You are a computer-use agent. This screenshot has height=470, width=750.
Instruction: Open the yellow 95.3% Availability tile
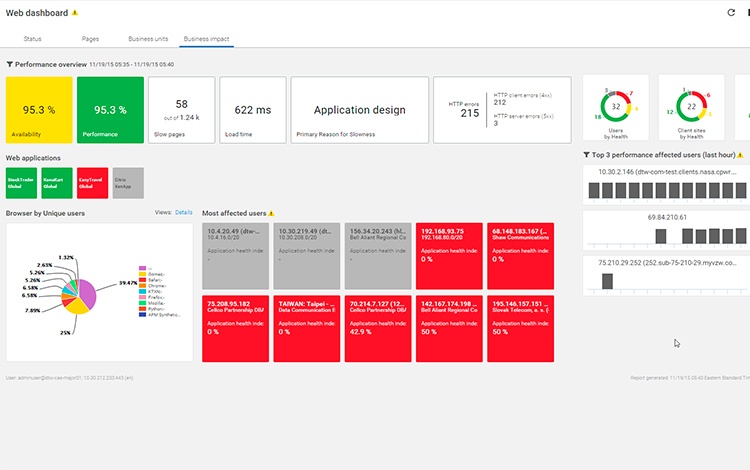(39, 110)
